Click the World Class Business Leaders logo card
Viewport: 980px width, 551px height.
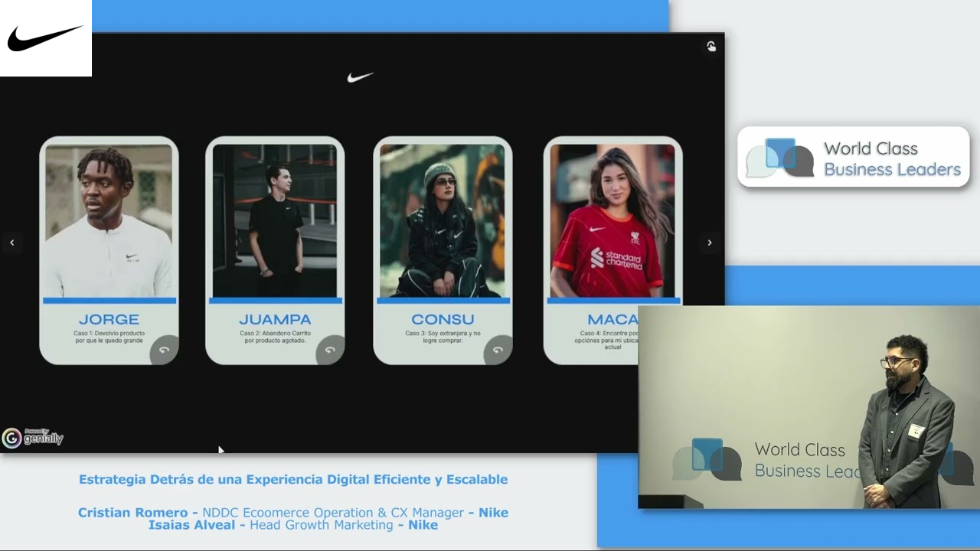(x=854, y=158)
